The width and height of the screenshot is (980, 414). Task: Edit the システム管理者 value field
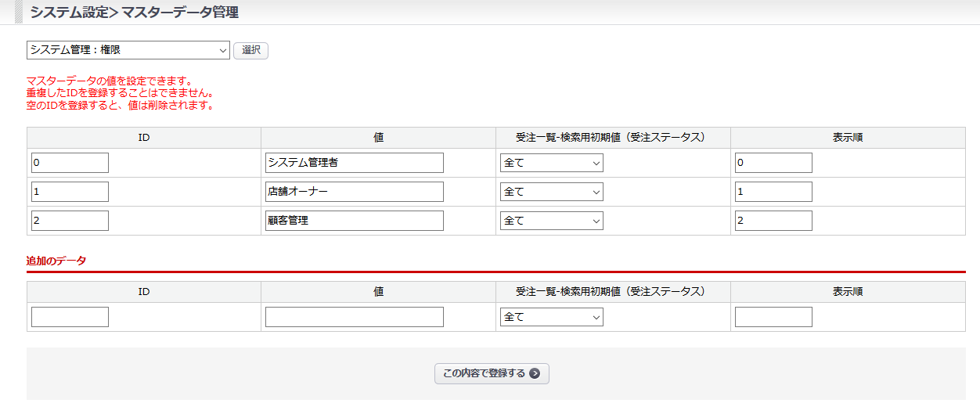[x=354, y=163]
